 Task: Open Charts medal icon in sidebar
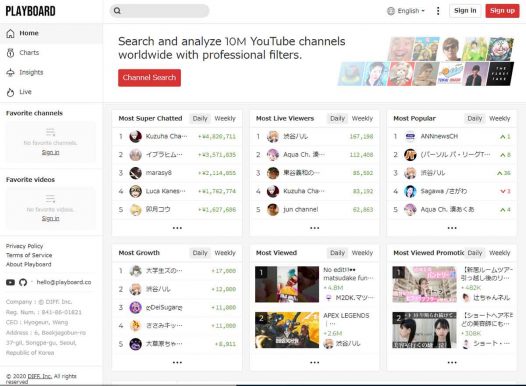[10, 53]
